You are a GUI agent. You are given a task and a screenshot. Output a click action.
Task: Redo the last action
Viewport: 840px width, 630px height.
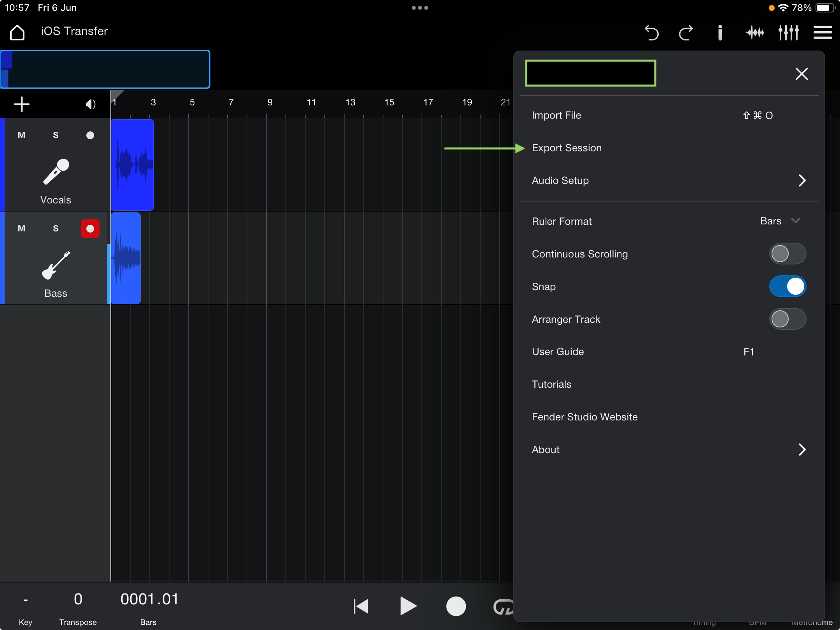click(x=686, y=32)
